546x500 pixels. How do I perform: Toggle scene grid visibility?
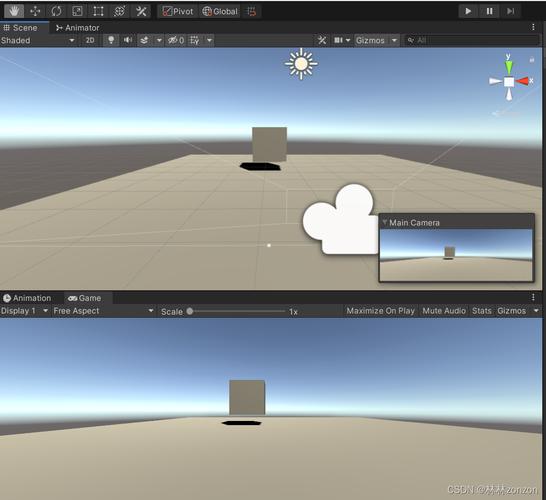pos(195,40)
